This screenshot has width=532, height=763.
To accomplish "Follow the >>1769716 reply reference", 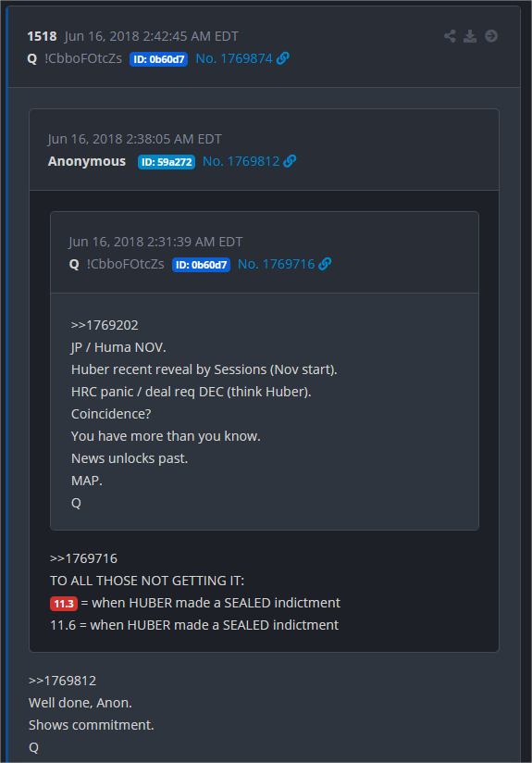I will click(83, 558).
